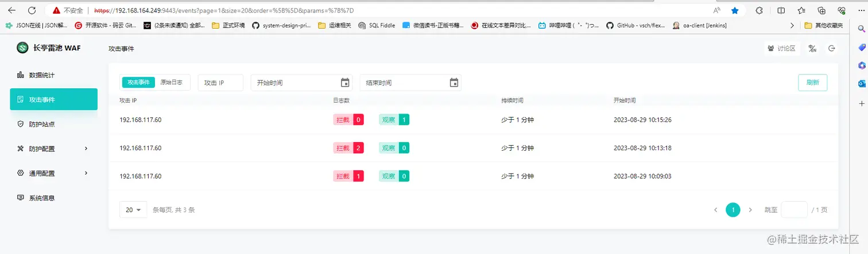The width and height of the screenshot is (868, 254).
Task: Click 拦截 2 badge in second row
Action: pyautogui.click(x=348, y=148)
